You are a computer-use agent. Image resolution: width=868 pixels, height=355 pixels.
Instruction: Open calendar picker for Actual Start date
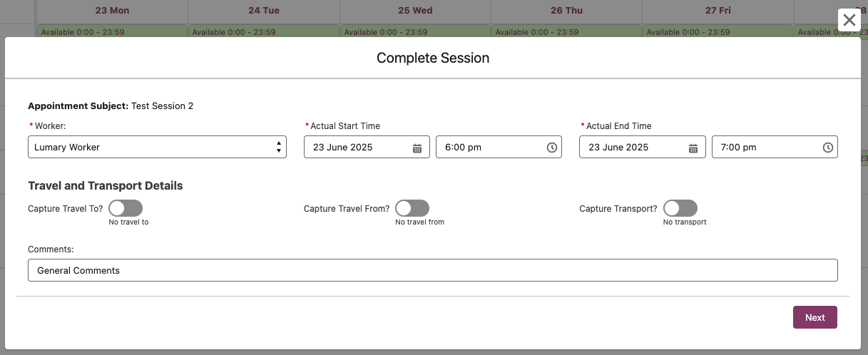pos(417,148)
